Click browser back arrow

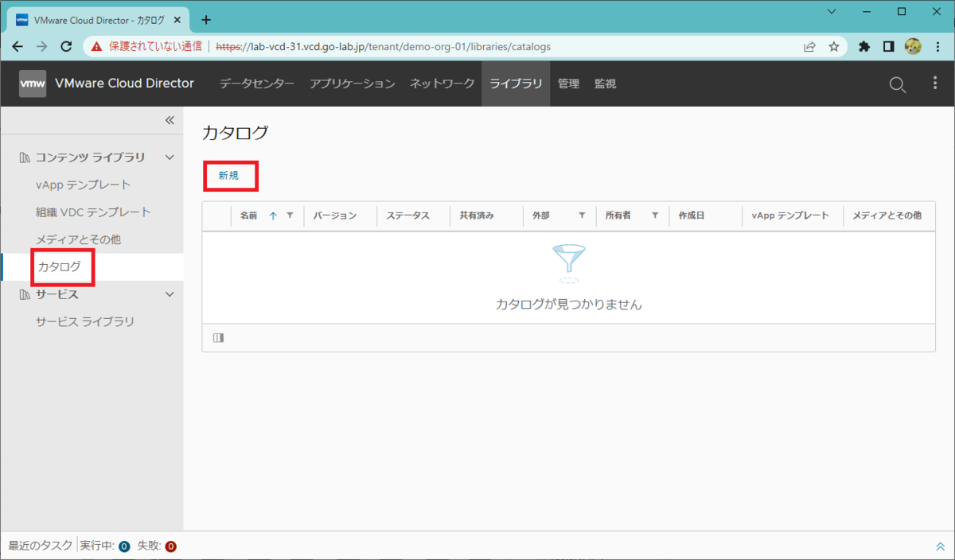click(x=18, y=47)
